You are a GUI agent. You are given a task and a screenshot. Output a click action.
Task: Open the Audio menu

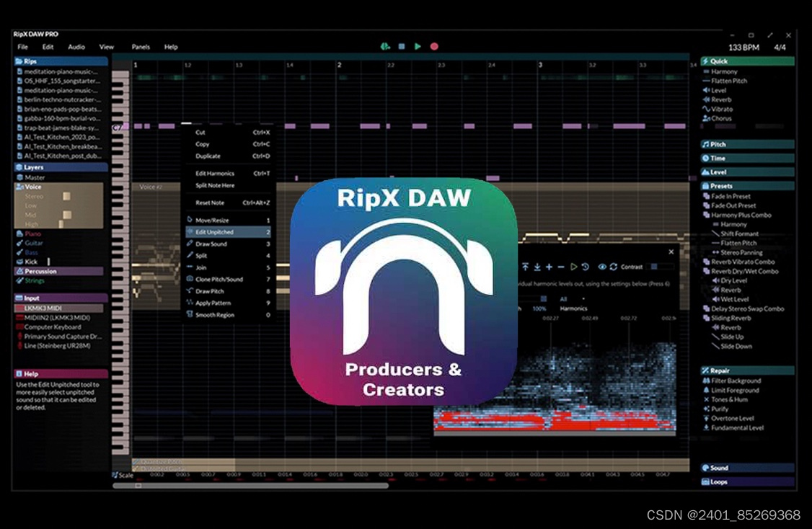(75, 46)
